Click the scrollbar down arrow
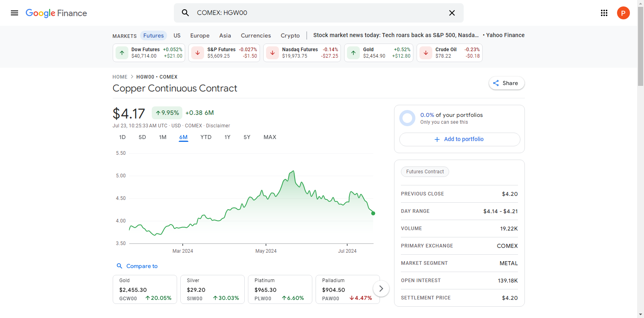The height and width of the screenshot is (318, 644). tap(640, 314)
